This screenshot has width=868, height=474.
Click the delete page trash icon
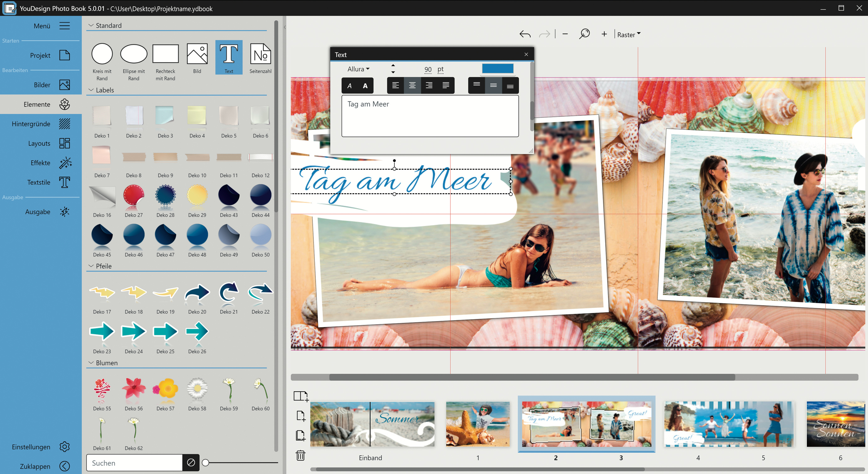300,456
